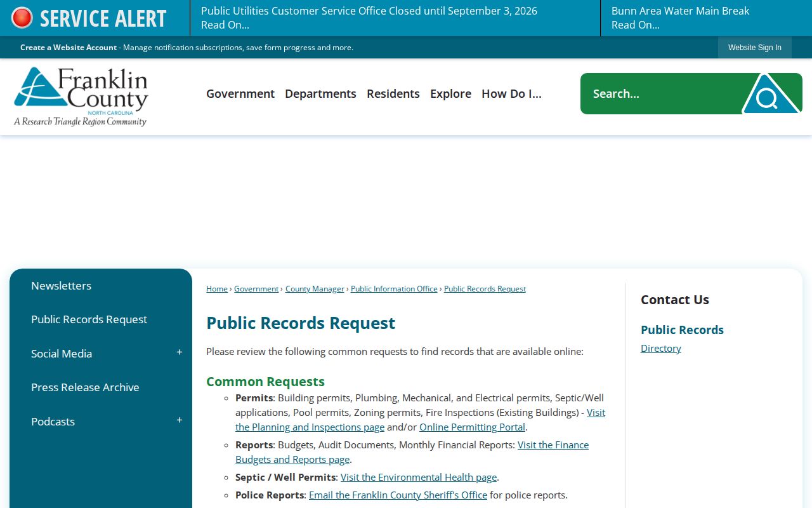Click the search magnifier triangle icon
This screenshot has width=812, height=508.
[x=771, y=94]
